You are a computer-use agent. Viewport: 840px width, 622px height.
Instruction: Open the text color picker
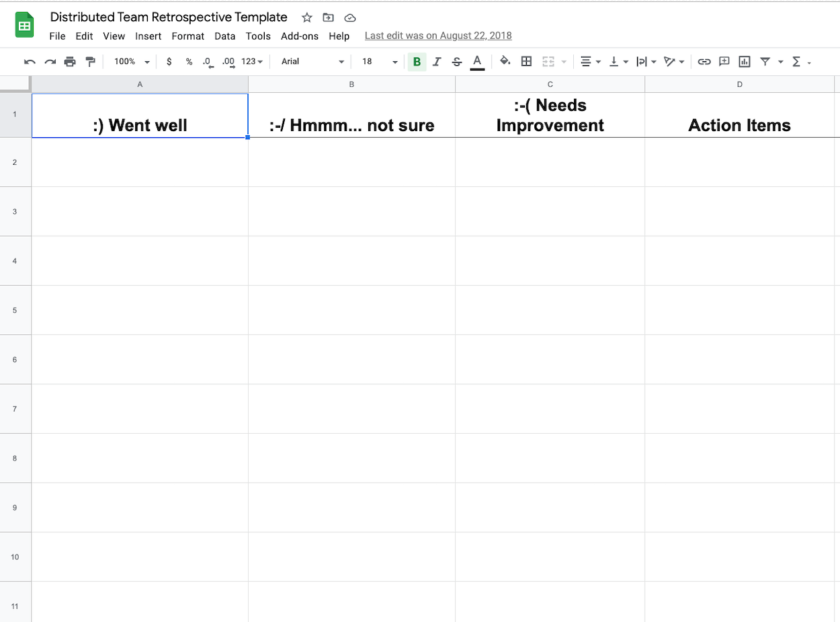[x=477, y=61]
